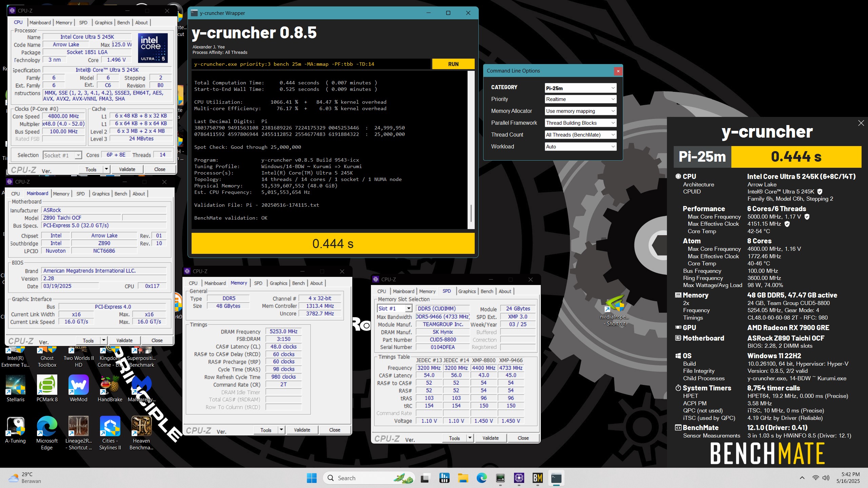Viewport: 868px width, 488px height.
Task: Click Validate in Memory CPU-Z window
Action: click(302, 430)
